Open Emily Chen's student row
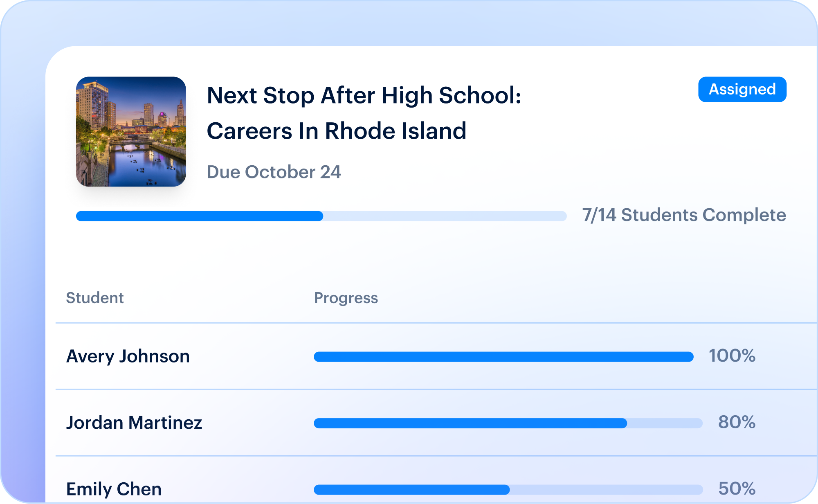818x504 pixels. point(436,480)
